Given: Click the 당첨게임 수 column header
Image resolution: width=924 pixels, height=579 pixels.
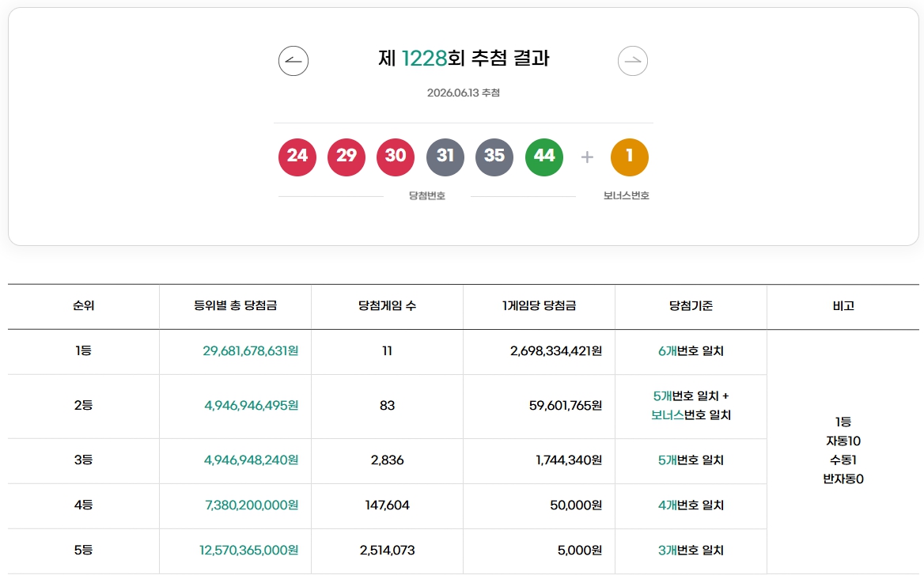Looking at the screenshot, I should (x=387, y=305).
